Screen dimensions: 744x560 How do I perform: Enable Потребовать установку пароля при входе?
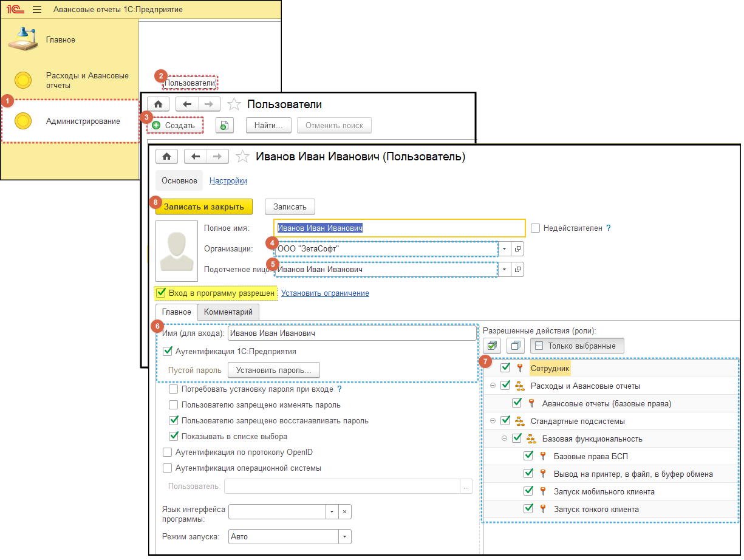[174, 389]
